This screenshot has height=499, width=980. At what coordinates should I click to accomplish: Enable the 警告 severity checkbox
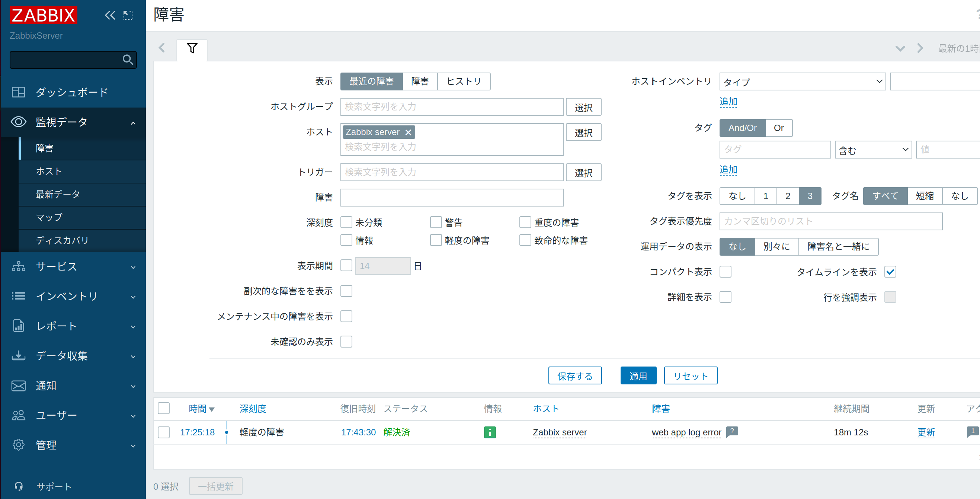point(435,222)
